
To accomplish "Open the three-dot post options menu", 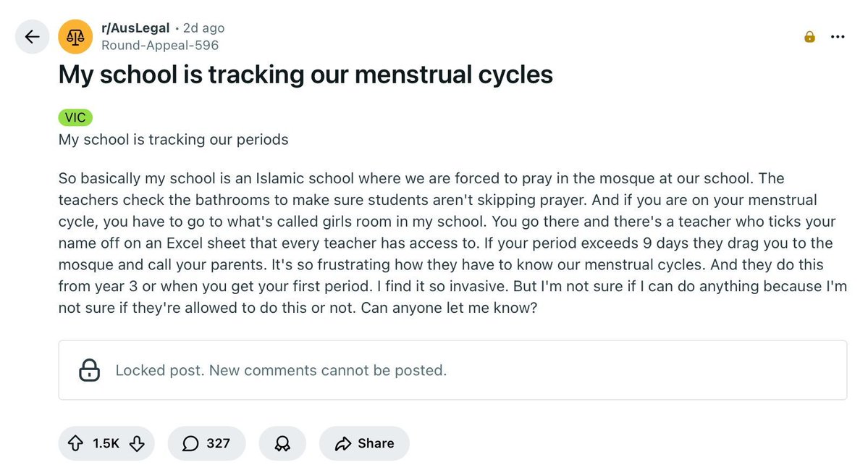I will click(838, 37).
